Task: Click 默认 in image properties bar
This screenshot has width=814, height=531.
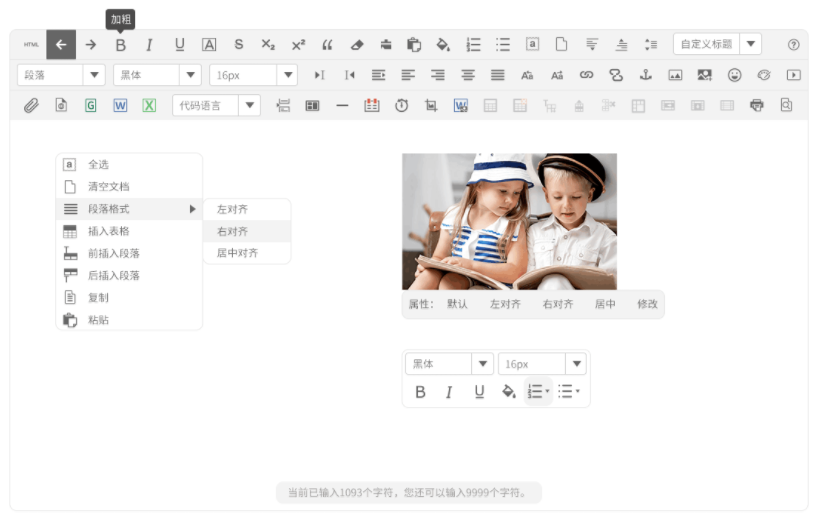Action: (457, 304)
